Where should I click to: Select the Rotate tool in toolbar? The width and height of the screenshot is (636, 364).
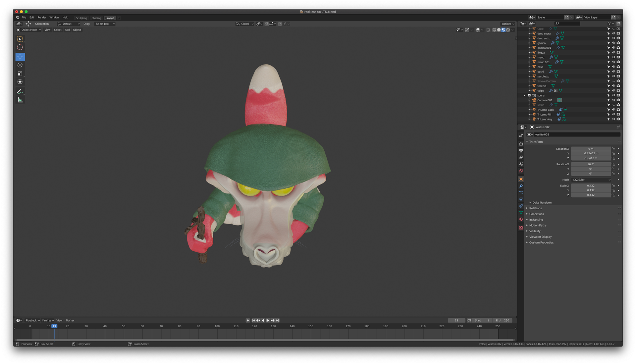tap(20, 65)
